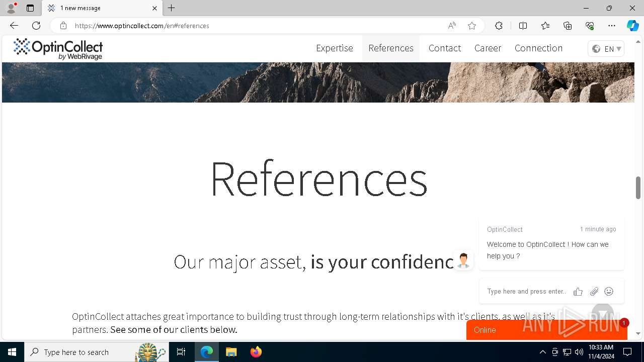Image resolution: width=644 pixels, height=362 pixels.
Task: Open browser Extensions icon
Action: point(499,26)
